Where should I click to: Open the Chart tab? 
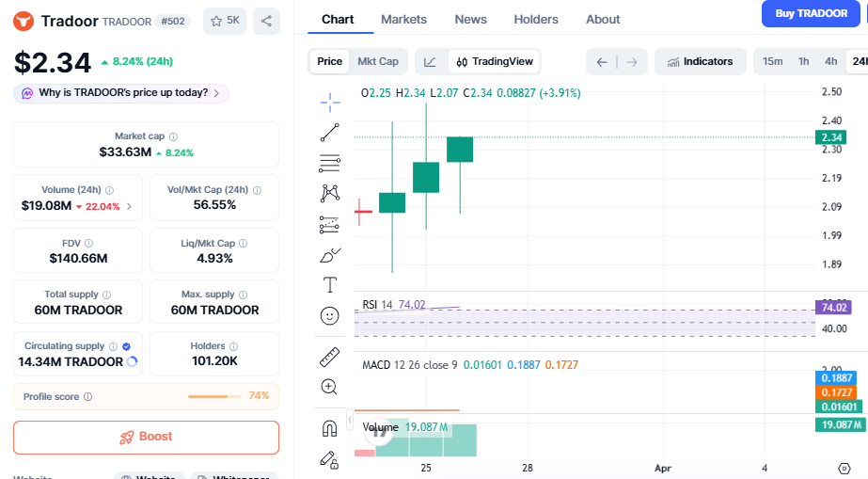(338, 20)
